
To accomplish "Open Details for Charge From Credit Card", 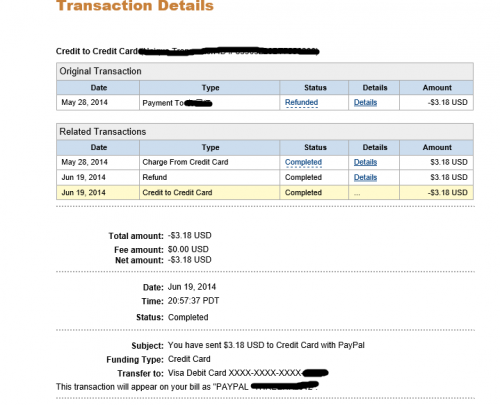I will [365, 162].
